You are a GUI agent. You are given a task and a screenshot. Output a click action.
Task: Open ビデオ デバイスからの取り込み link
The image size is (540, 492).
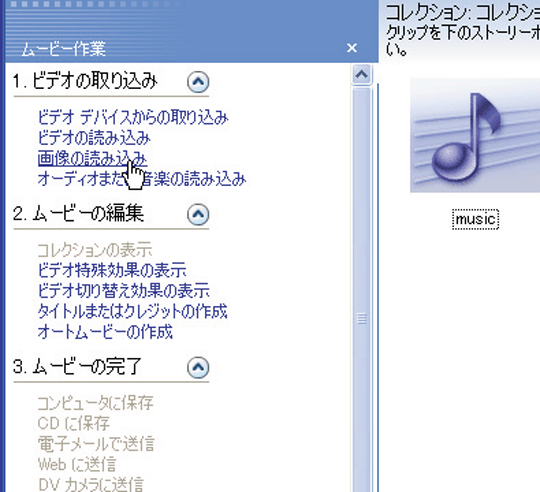click(133, 117)
